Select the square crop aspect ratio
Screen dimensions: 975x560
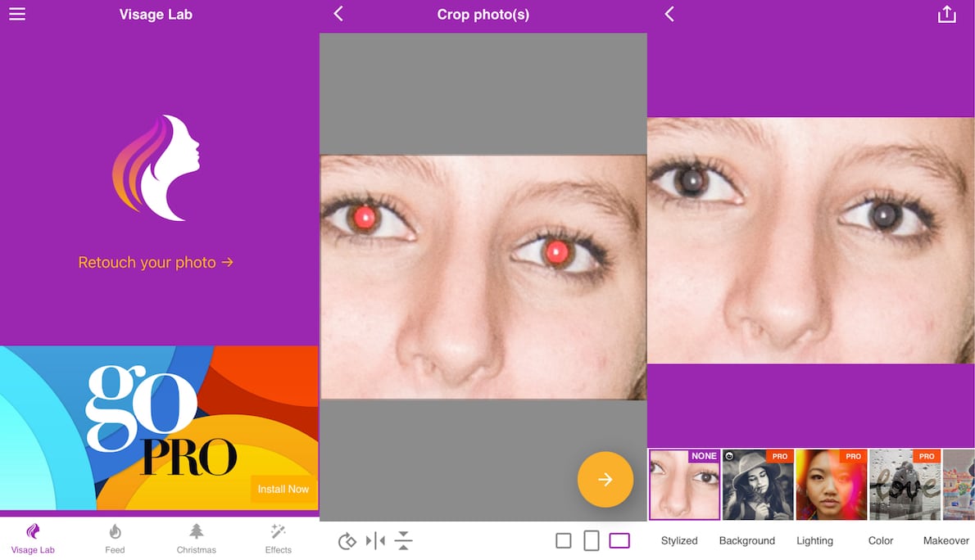(x=563, y=540)
